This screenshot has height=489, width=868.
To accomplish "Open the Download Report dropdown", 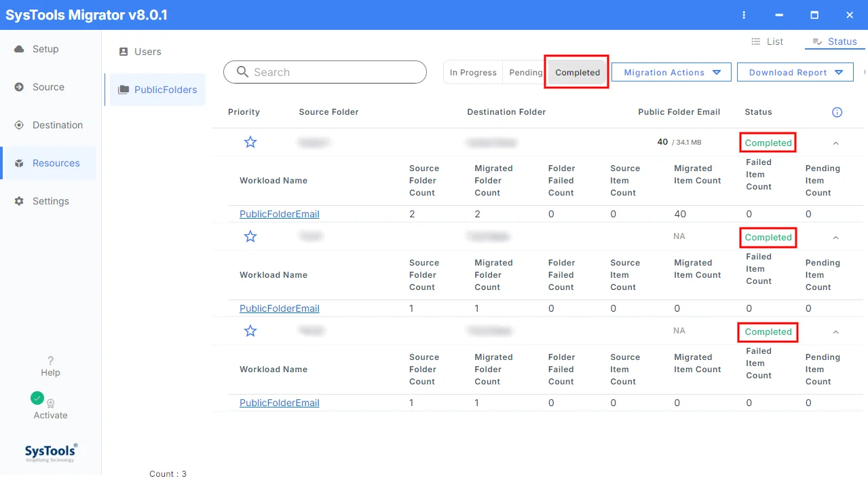I will 795,73.
